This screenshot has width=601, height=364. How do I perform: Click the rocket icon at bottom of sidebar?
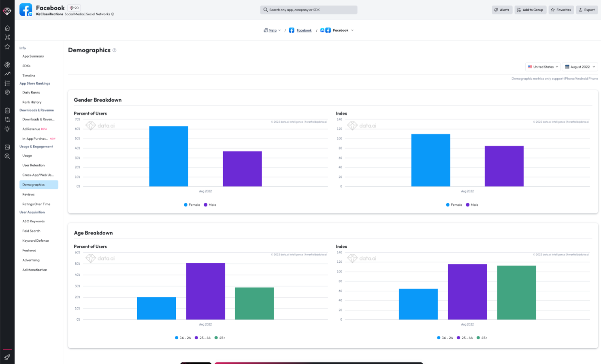(x=7, y=357)
